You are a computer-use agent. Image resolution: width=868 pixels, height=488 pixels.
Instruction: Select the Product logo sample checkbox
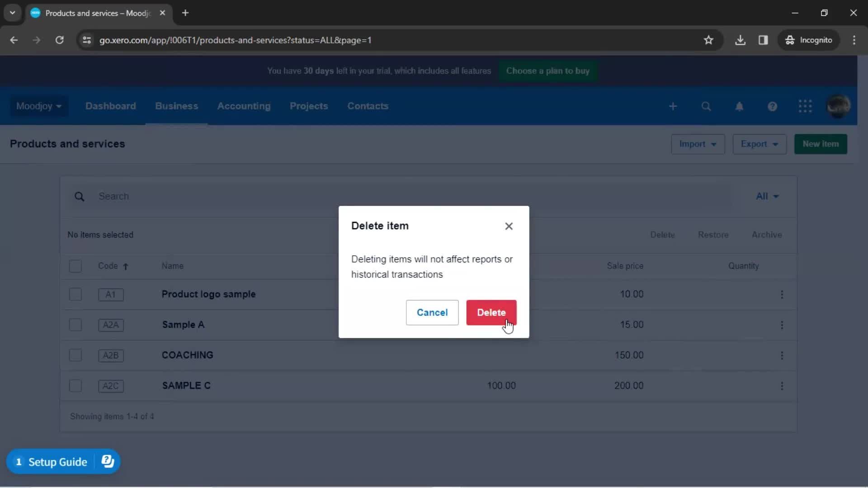point(75,295)
